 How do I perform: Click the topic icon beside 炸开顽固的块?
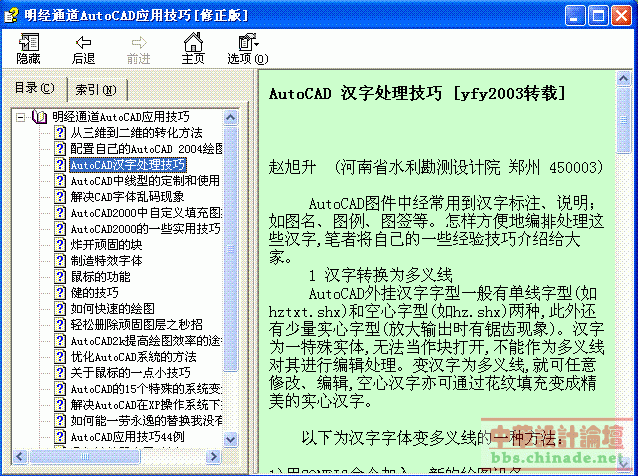60,245
